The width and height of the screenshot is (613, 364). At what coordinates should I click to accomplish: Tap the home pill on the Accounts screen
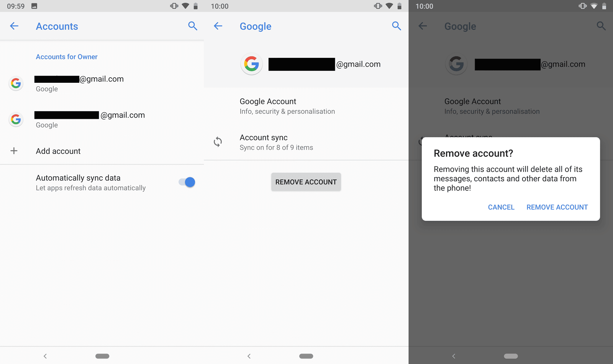point(102,356)
